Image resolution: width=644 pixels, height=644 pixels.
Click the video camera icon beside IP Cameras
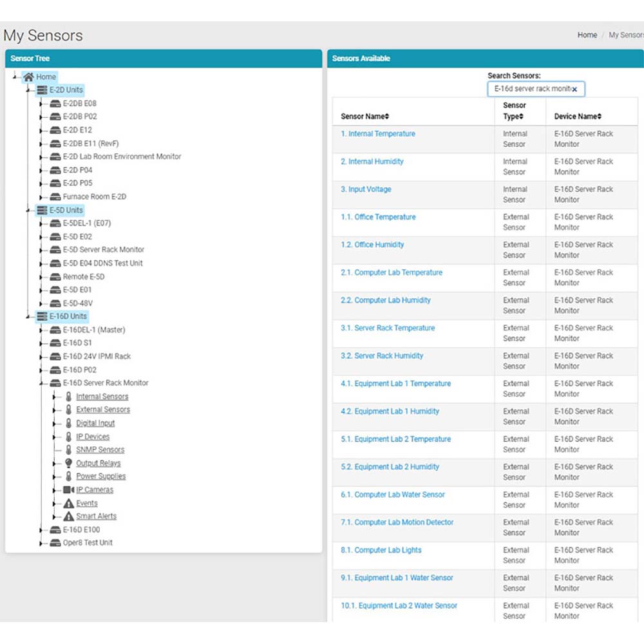[x=69, y=489]
